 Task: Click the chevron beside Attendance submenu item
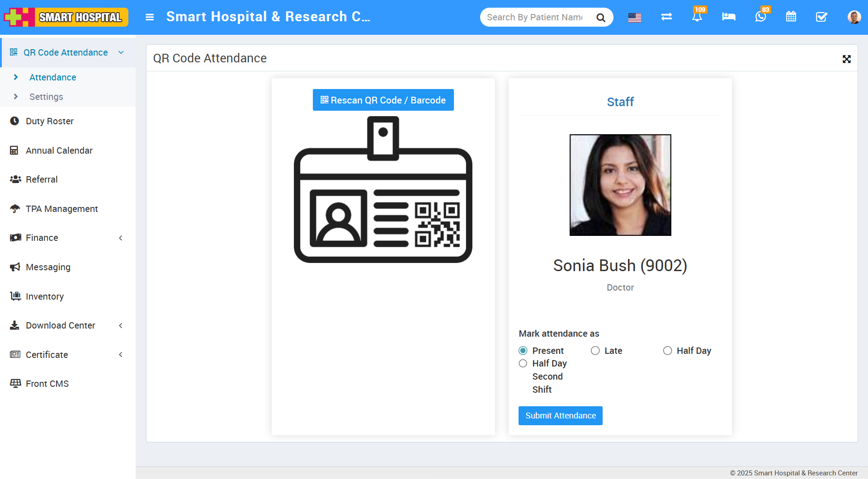16,77
